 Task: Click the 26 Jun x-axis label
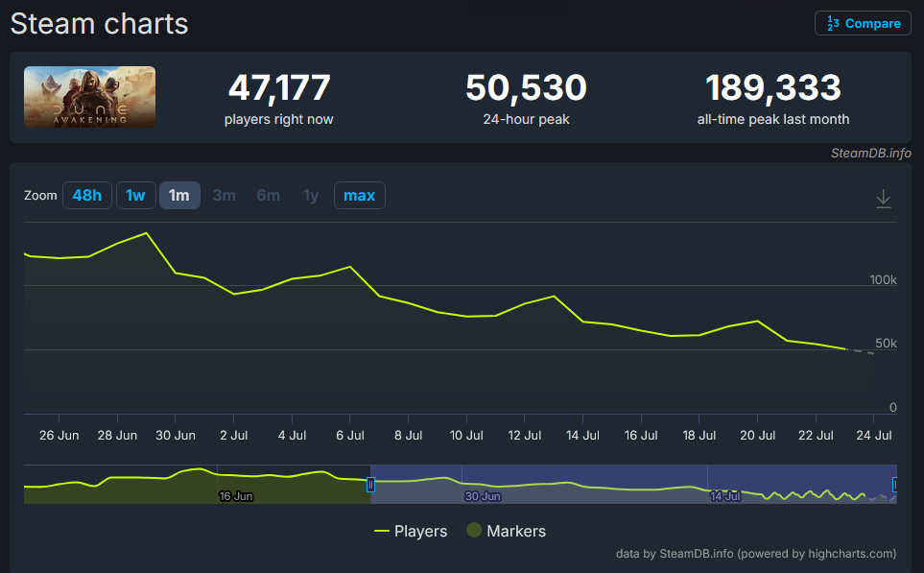[x=59, y=435]
